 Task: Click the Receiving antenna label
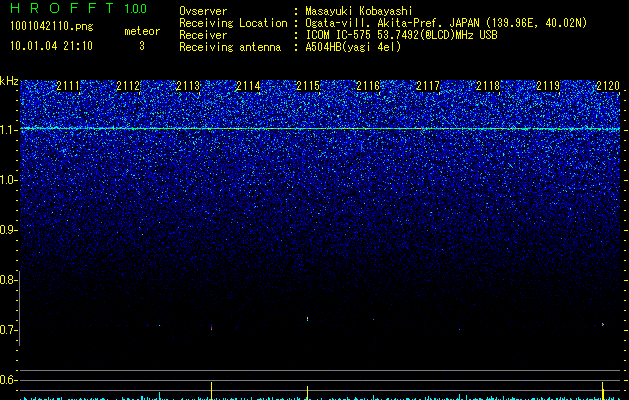(x=230, y=47)
